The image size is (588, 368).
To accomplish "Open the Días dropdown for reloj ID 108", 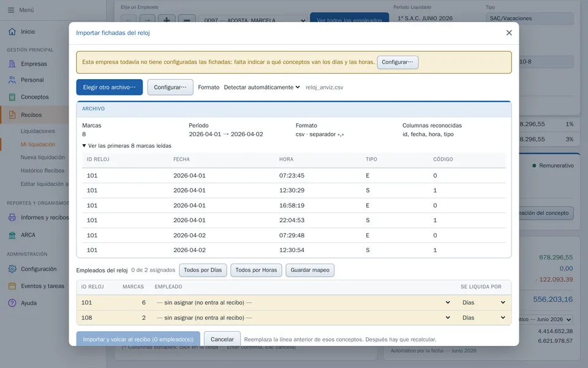I will point(484,318).
